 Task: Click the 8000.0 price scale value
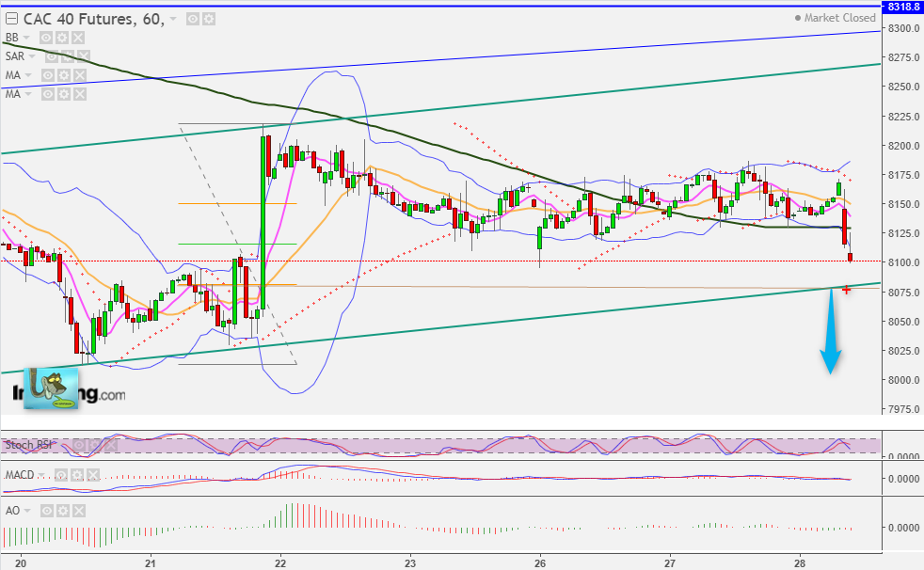[x=904, y=380]
